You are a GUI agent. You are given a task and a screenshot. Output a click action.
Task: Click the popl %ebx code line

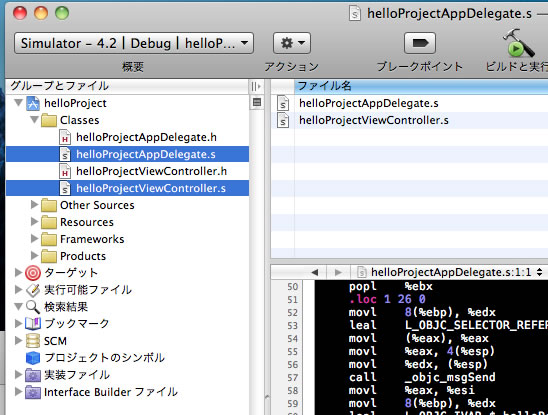[x=390, y=286]
